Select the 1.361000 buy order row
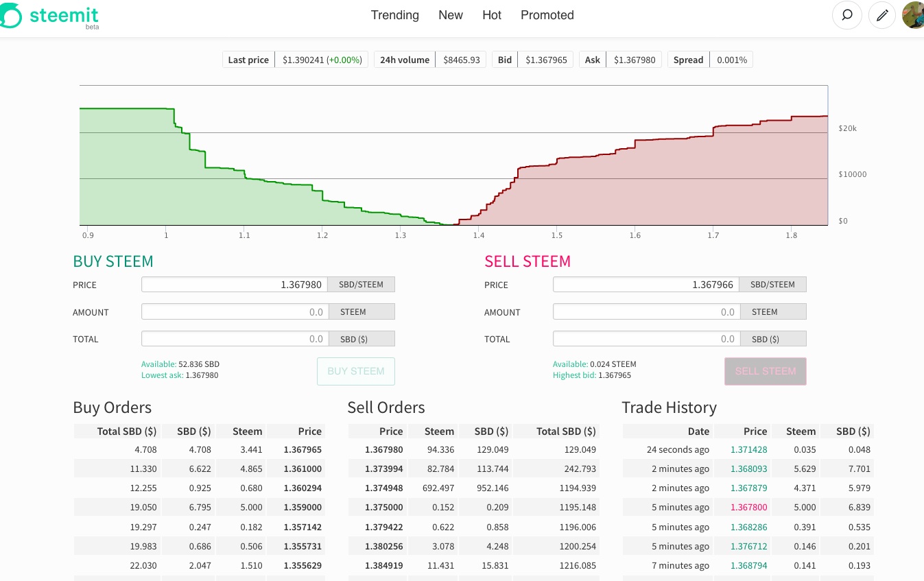Screen dimensions: 924x581 [198, 469]
